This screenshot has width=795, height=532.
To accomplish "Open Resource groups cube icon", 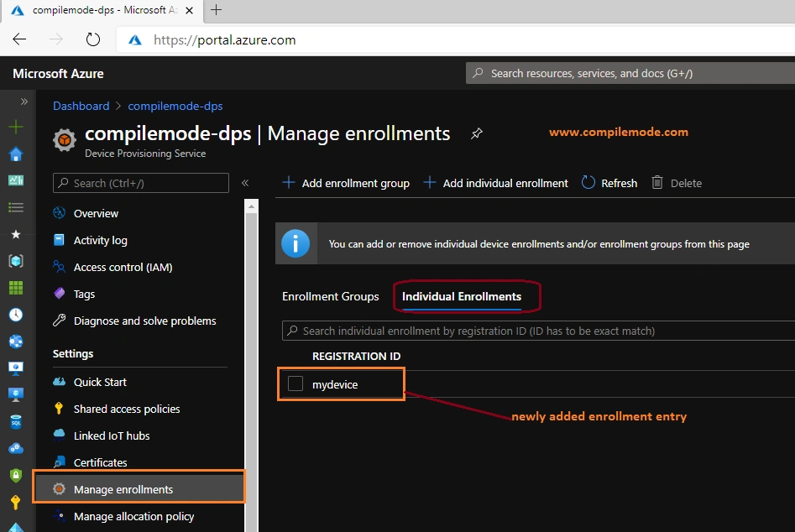I will click(16, 261).
